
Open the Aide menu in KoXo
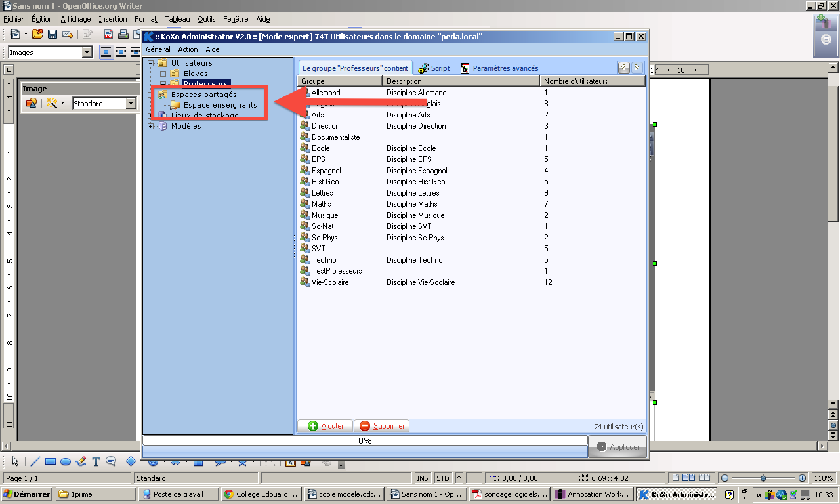tap(213, 49)
